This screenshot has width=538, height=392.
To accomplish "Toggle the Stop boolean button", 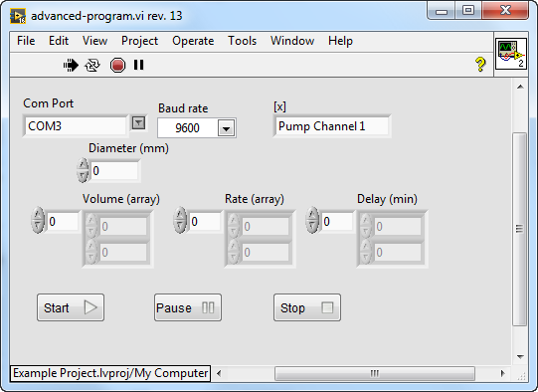I will coord(307,307).
